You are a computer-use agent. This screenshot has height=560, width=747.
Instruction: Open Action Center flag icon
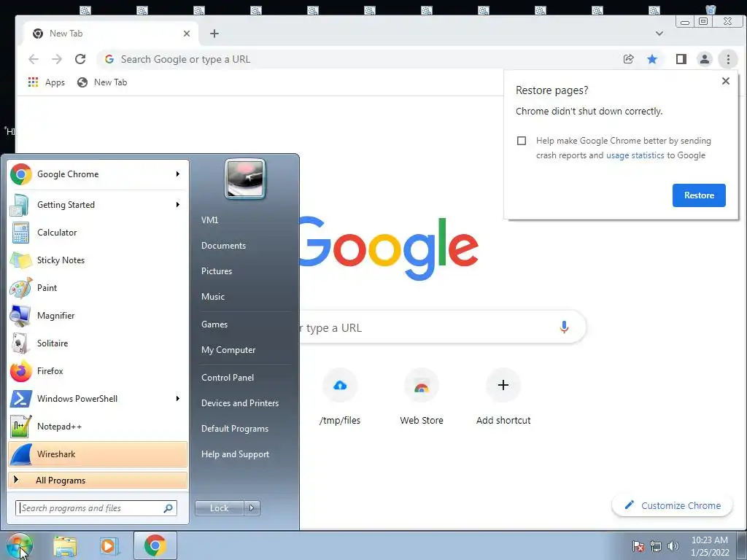[638, 546]
